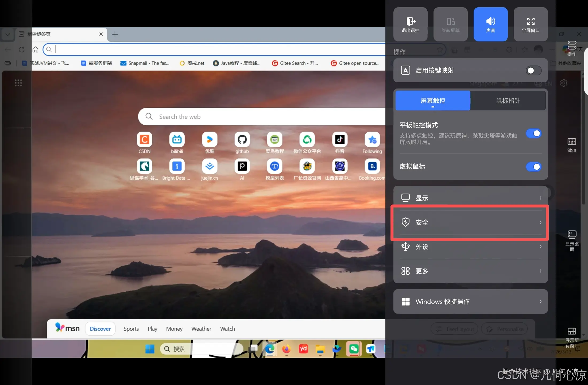The width and height of the screenshot is (588, 385).
Task: Open the github shortcut icon
Action: click(242, 140)
